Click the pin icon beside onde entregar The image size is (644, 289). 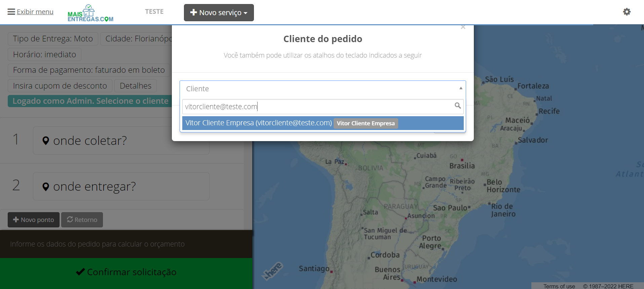click(x=46, y=187)
